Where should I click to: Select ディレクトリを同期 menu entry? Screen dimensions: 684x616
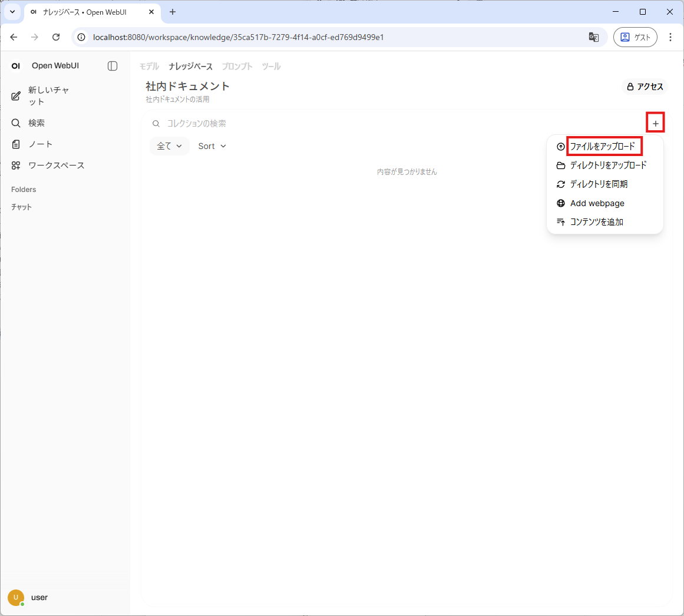click(x=599, y=184)
